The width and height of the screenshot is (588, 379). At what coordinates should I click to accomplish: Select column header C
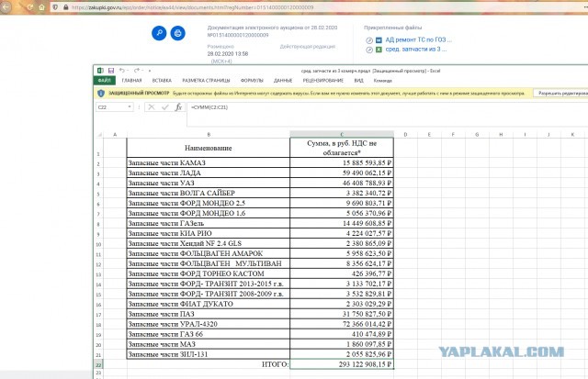tap(342, 134)
